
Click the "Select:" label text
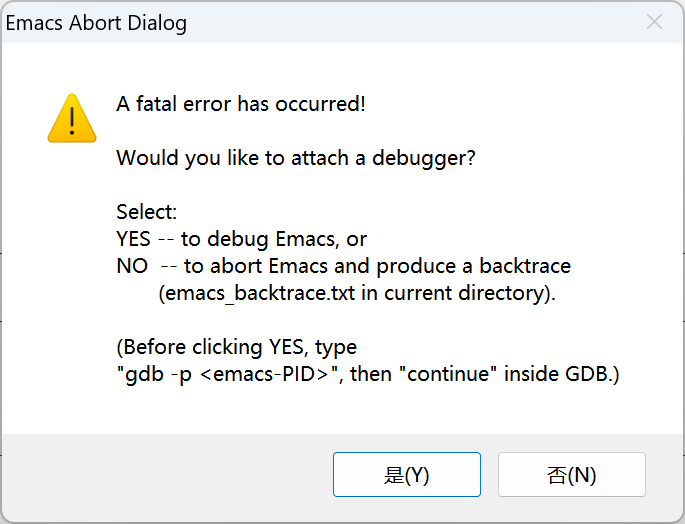147,212
